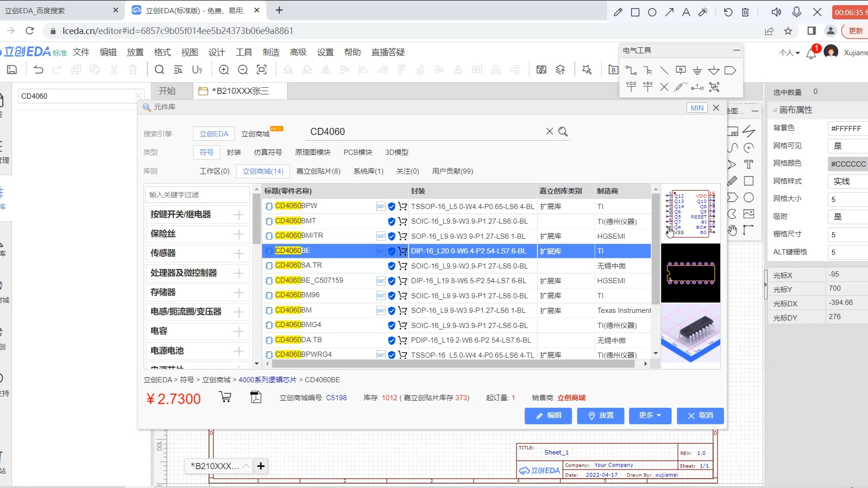Expand the 处理器及微控制器 category
The image size is (868, 488).
(238, 273)
